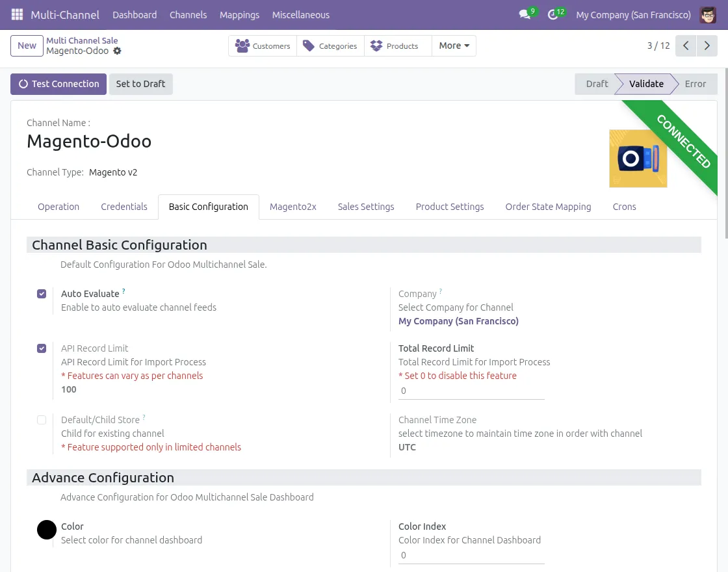Click the gear icon beside Magento-Odoo breadcrumb
Image resolution: width=728 pixels, height=572 pixels.
coord(117,51)
